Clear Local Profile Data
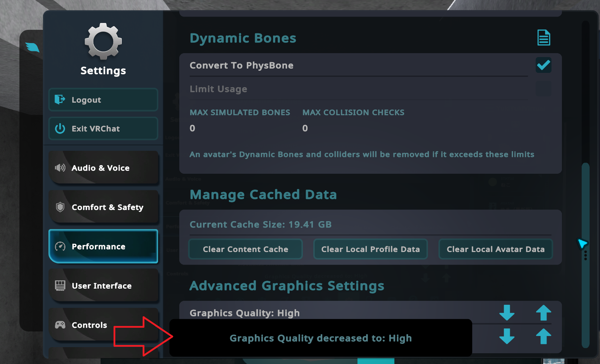Image resolution: width=600 pixels, height=364 pixels. [370, 249]
